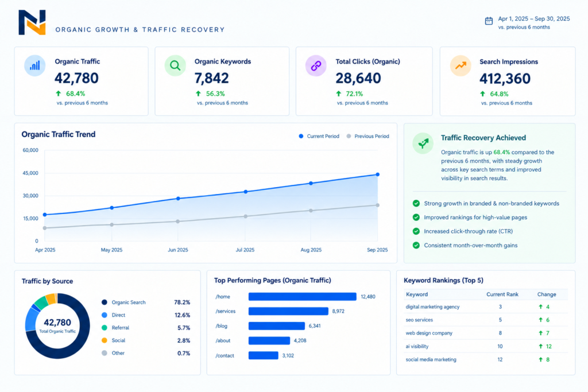
Task: Click the Other legend color dot
Action: tap(105, 353)
